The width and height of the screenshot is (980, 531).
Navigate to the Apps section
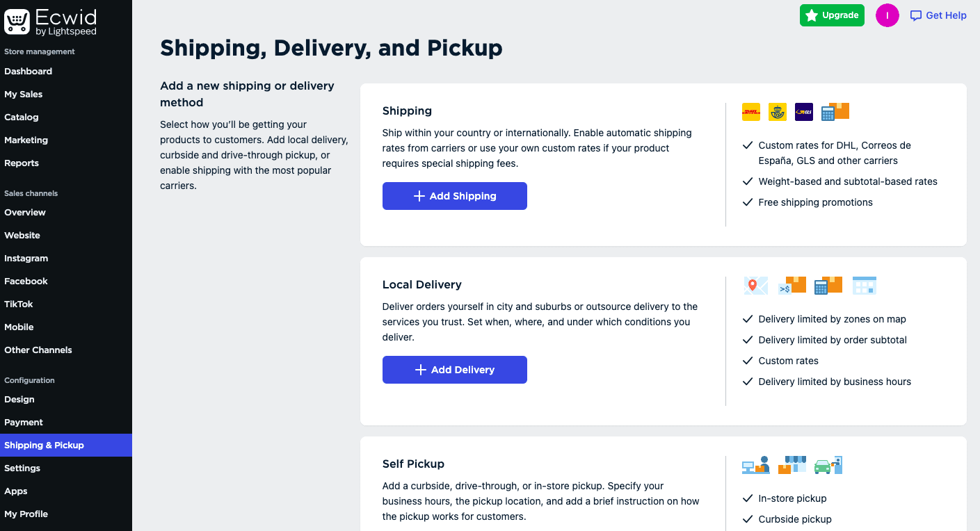click(x=16, y=491)
